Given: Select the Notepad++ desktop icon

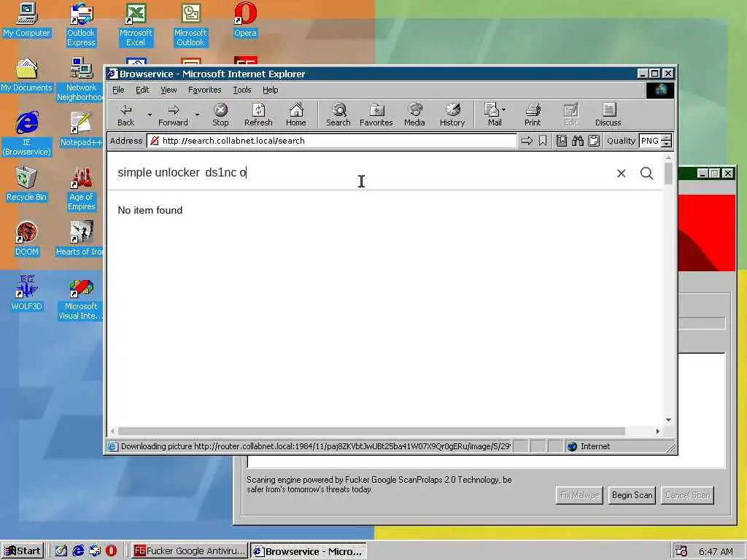Looking at the screenshot, I should coord(81,130).
